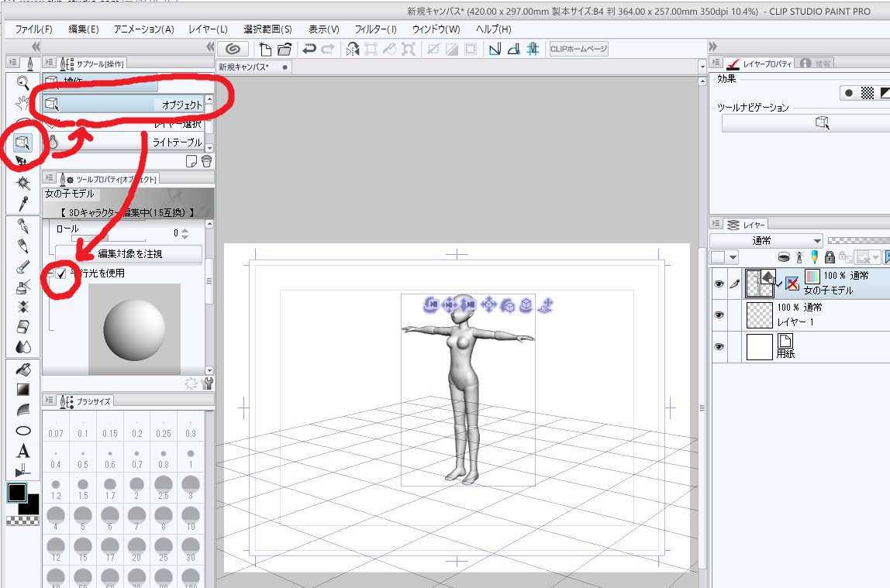Screen dimensions: 890x588
Task: Select the ライトテーブル sub tool
Action: pyautogui.click(x=123, y=142)
